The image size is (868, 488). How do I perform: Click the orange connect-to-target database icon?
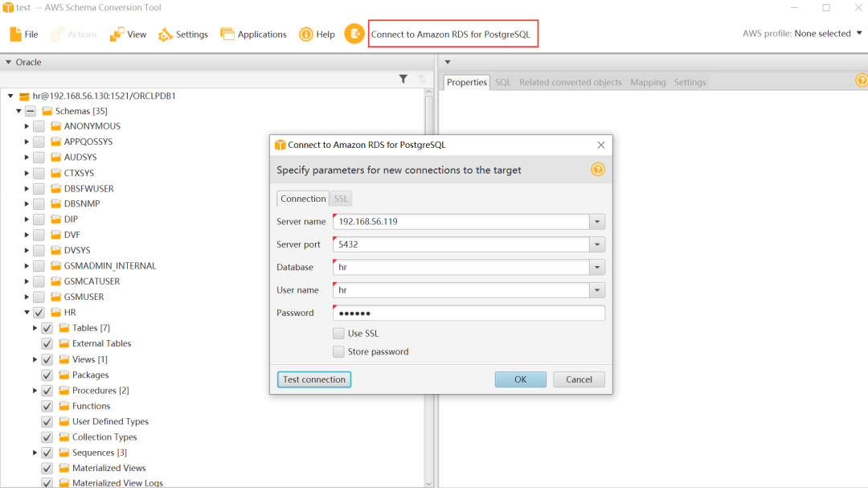pyautogui.click(x=354, y=34)
